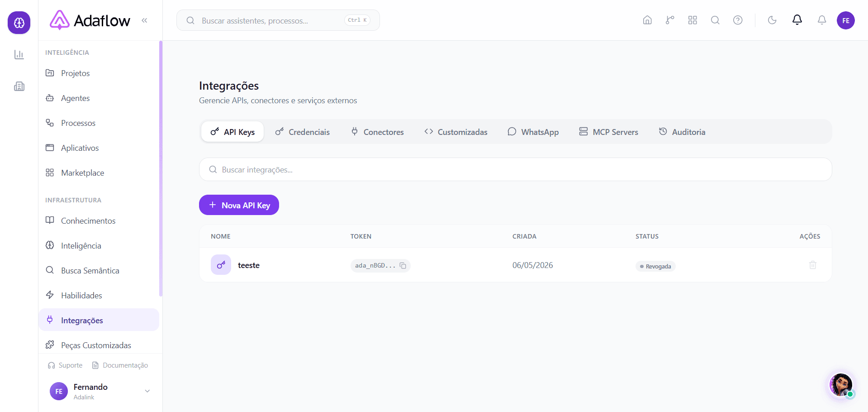This screenshot has width=868, height=412.
Task: Focus the Buscar assistentes search field
Action: point(278,20)
